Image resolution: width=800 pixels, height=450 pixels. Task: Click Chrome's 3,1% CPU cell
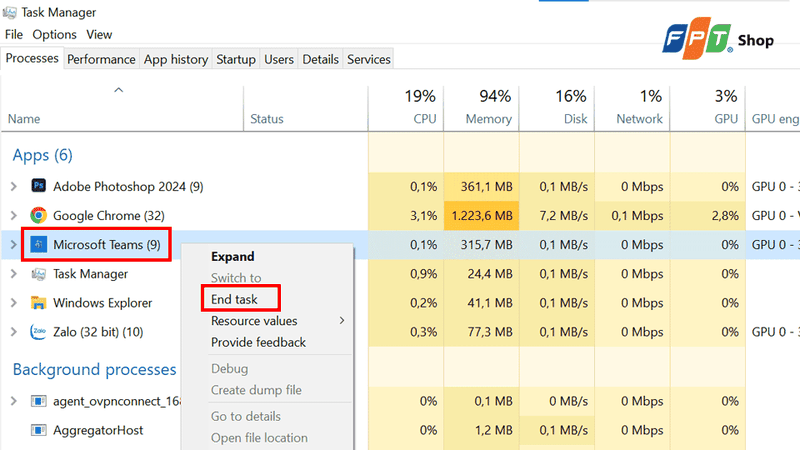pyautogui.click(x=406, y=216)
